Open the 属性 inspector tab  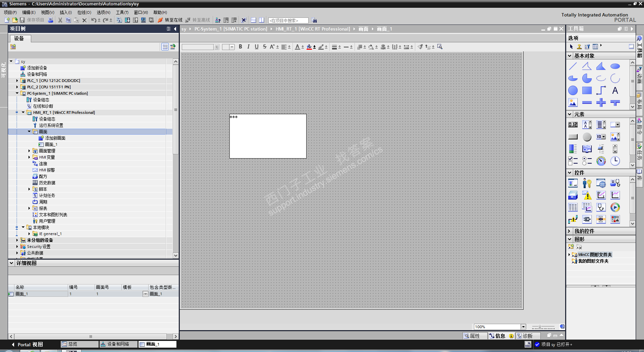pyautogui.click(x=475, y=336)
